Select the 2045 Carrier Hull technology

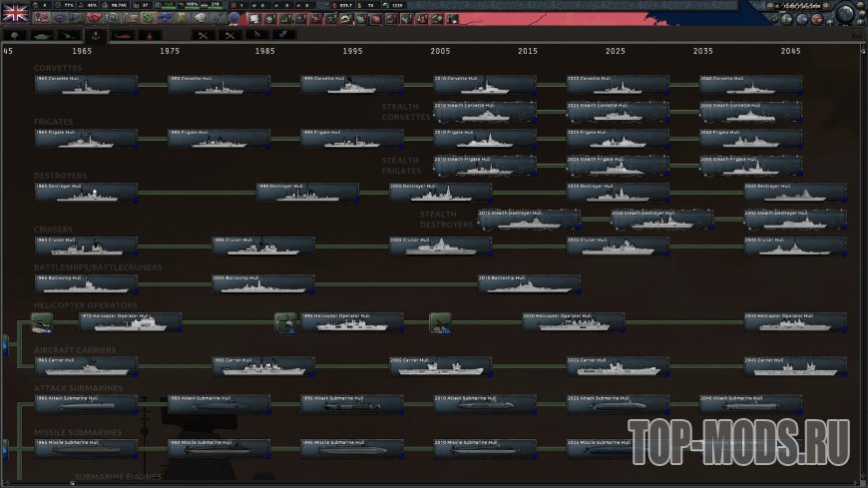pyautogui.click(x=795, y=366)
